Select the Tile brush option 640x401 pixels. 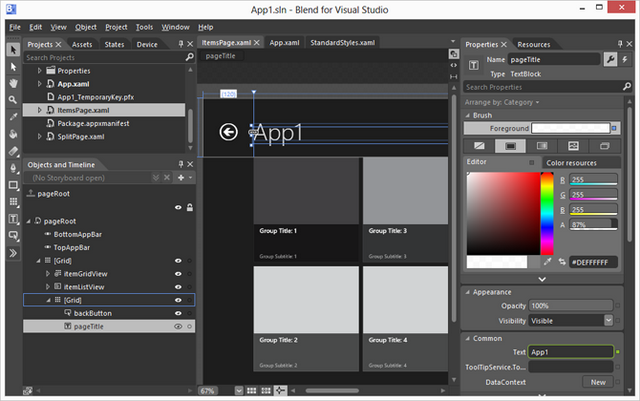coord(573,146)
